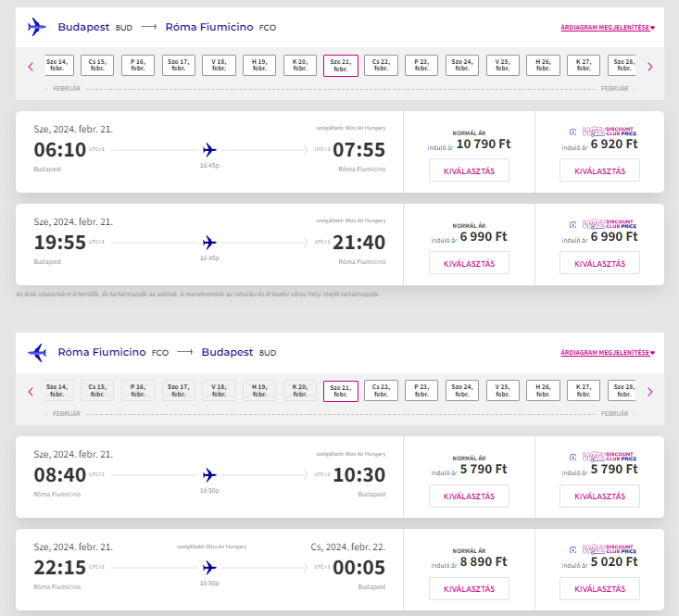
Task: Select outbound date Cs 22 febr.
Action: point(382,66)
